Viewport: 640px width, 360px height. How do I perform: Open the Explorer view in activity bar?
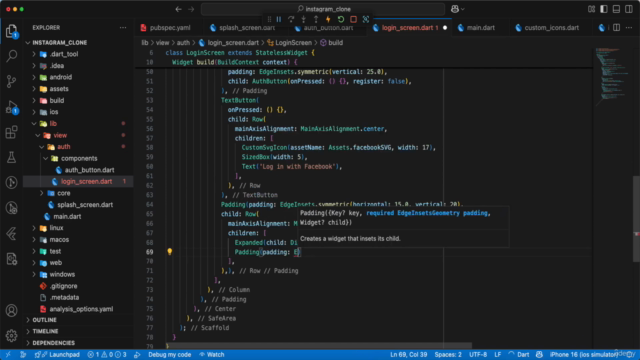click(11, 31)
